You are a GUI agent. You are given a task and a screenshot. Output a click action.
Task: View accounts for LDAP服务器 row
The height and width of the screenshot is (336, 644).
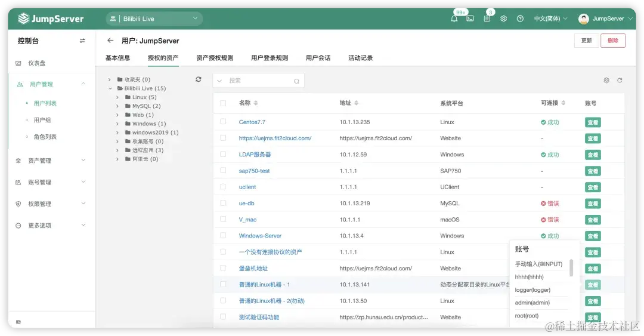593,155
